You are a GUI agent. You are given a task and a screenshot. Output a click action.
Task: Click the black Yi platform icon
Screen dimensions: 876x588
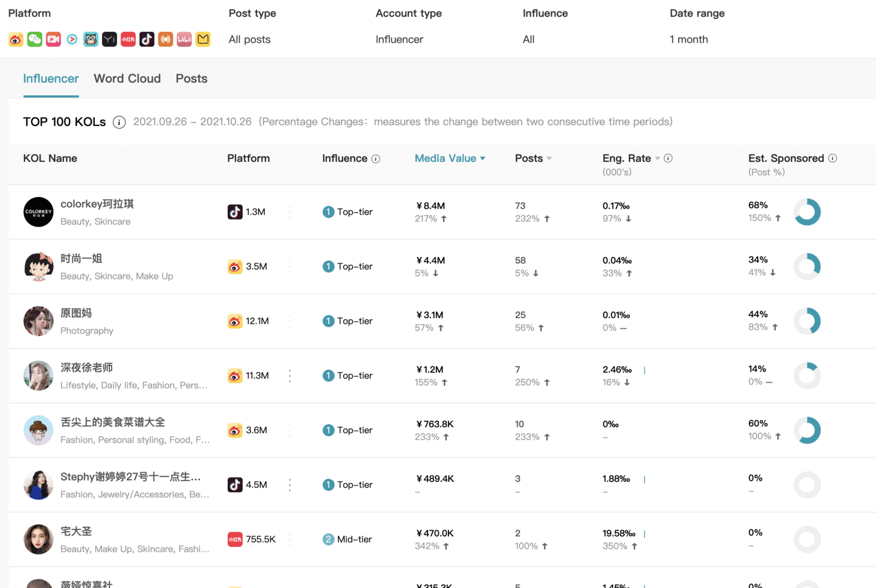pos(109,39)
